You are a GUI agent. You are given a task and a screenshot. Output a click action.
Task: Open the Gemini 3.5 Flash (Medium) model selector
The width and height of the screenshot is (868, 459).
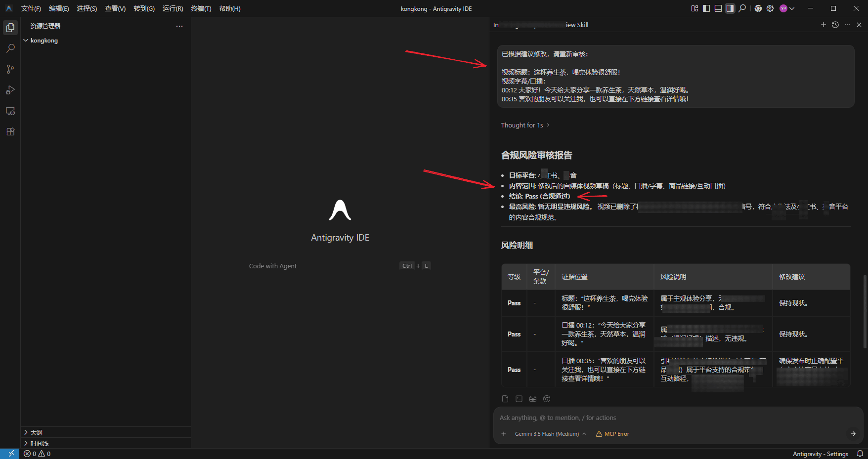pos(550,434)
